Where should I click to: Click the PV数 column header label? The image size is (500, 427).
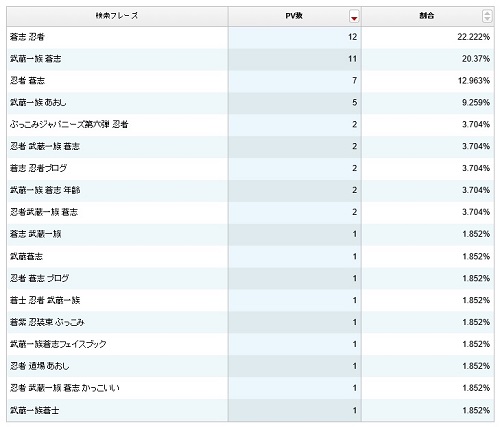[x=294, y=16]
